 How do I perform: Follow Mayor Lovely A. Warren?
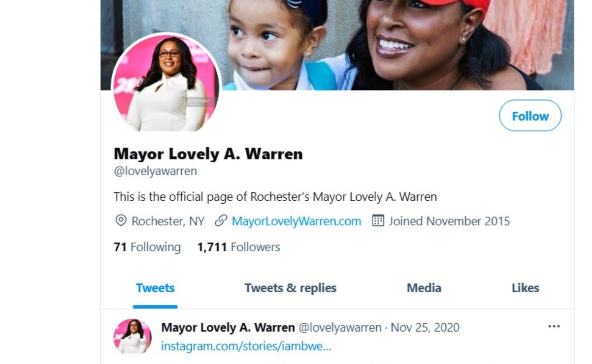530,116
